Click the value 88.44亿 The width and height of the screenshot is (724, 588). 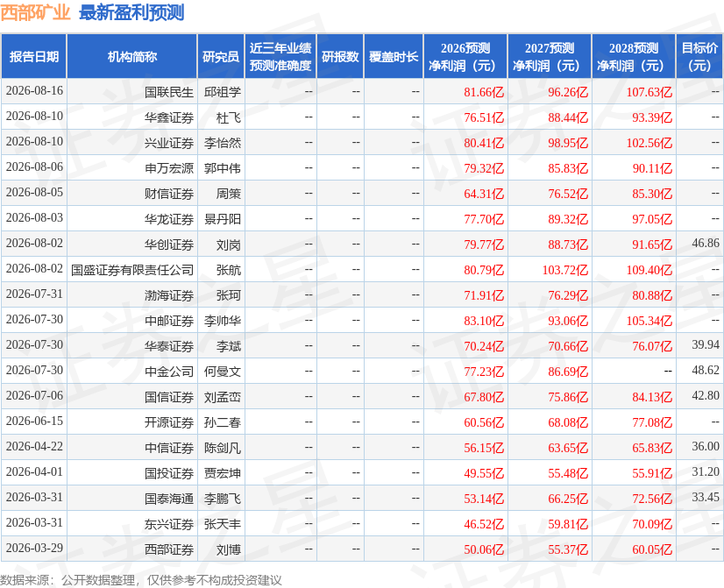(x=568, y=117)
